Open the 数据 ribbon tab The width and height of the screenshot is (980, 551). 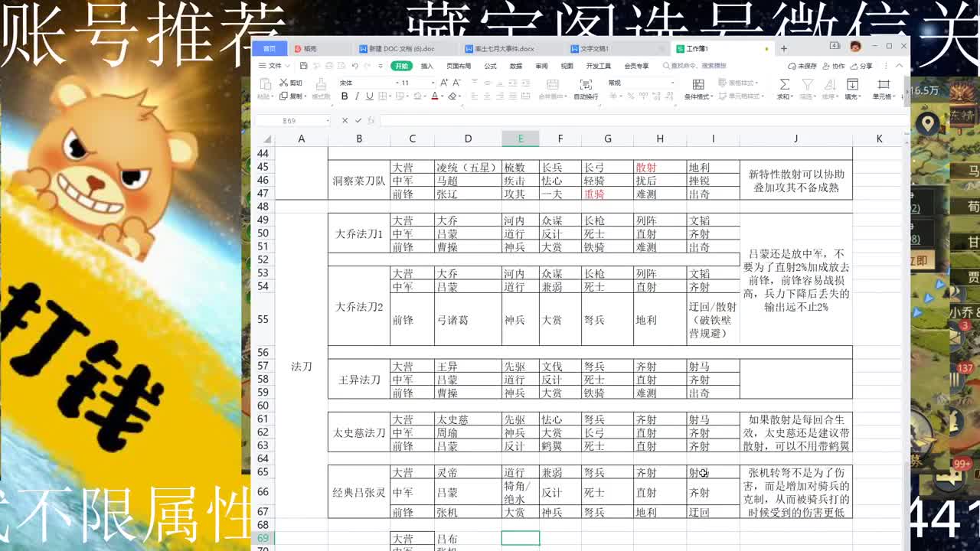point(516,66)
